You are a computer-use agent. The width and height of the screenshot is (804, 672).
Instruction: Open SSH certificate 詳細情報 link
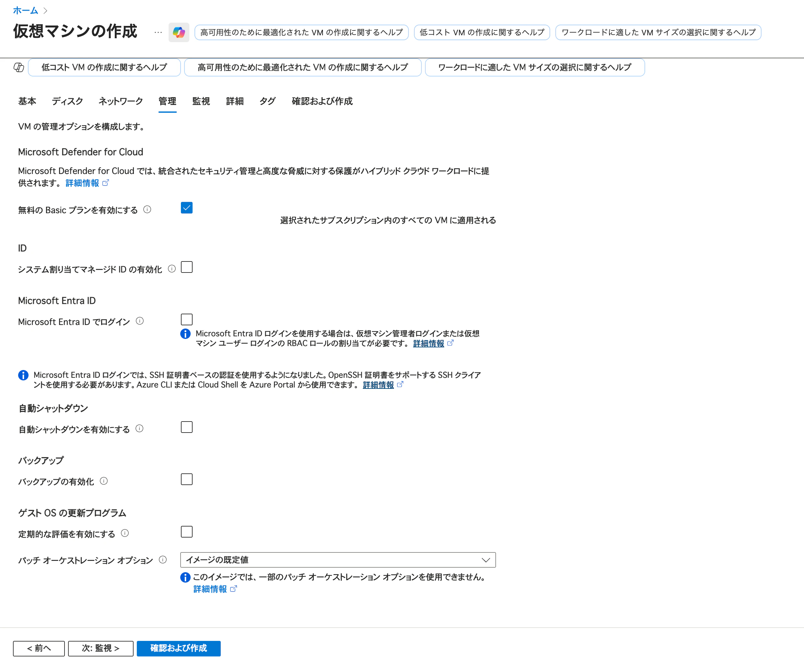378,385
